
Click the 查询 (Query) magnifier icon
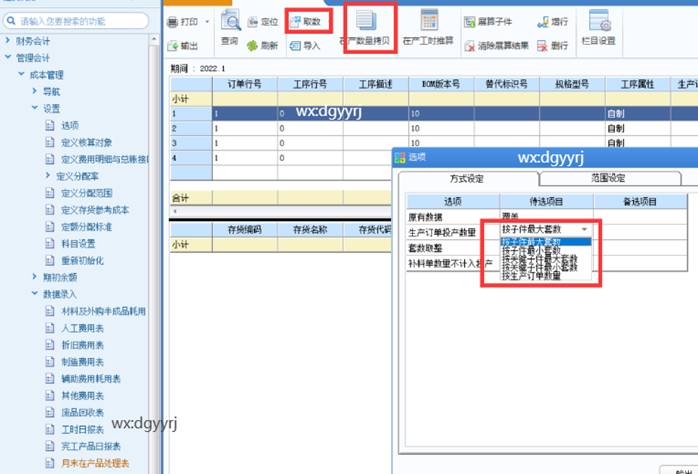[231, 20]
